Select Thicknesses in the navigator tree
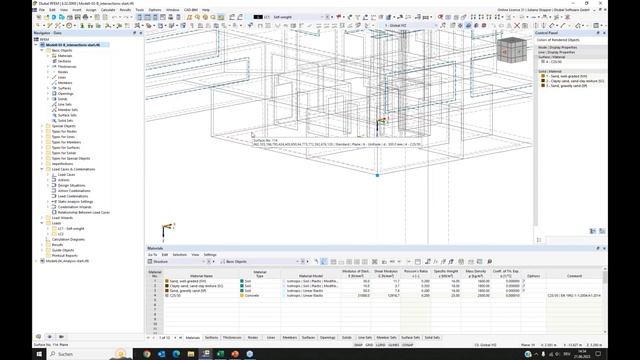This screenshot has height=360, width=640. pyautogui.click(x=67, y=67)
